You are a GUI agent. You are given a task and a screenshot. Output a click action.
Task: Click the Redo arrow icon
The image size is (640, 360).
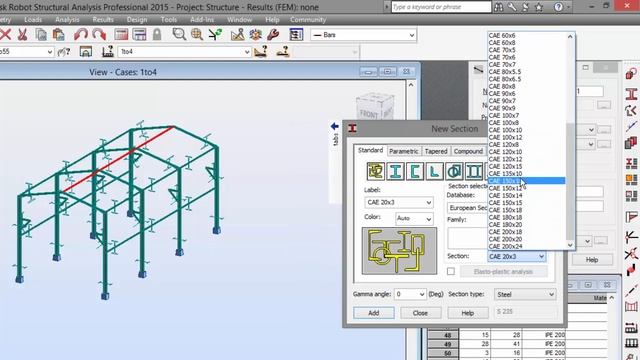click(x=99, y=35)
